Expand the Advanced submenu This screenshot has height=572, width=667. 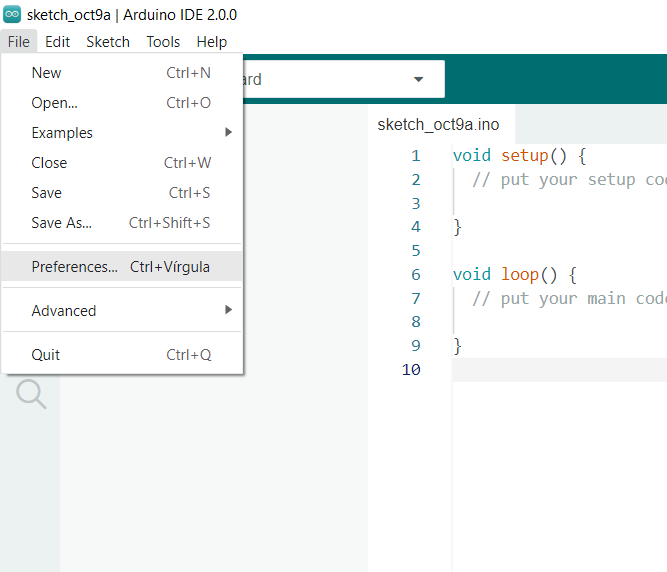tap(122, 310)
